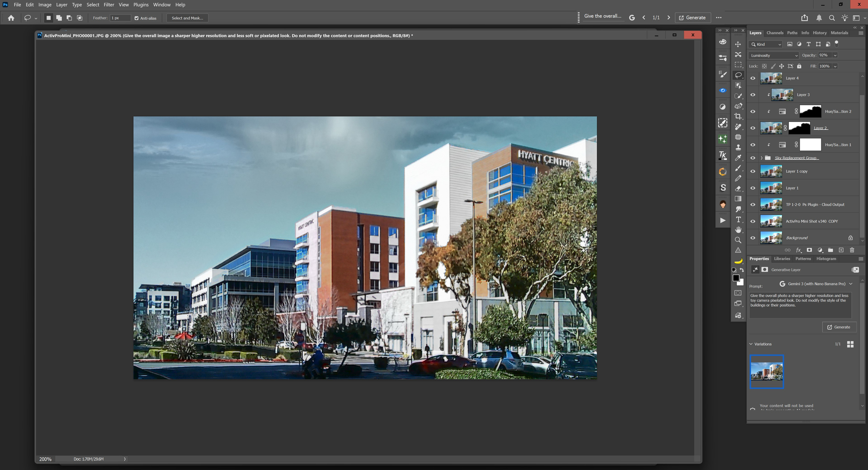Select the Eyedropper tool
868x470 pixels.
(x=738, y=158)
